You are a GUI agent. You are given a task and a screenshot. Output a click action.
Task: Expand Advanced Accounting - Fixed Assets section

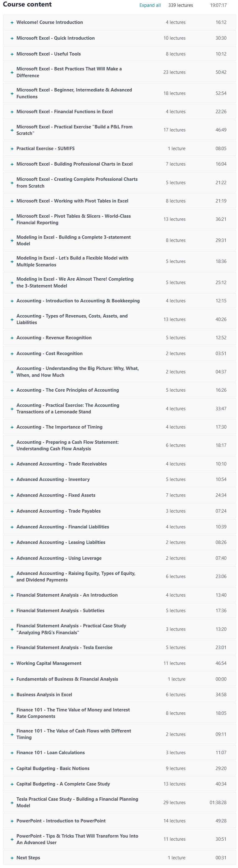click(x=120, y=495)
